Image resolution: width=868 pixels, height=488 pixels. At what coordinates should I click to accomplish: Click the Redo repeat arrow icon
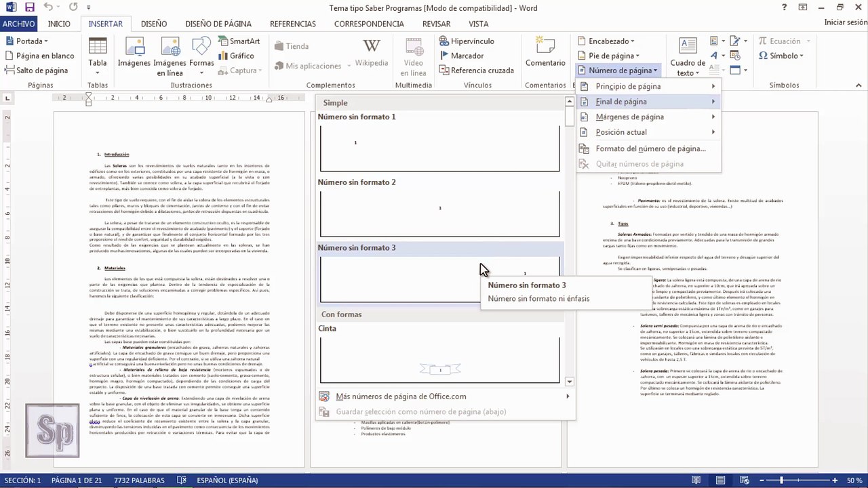click(73, 7)
